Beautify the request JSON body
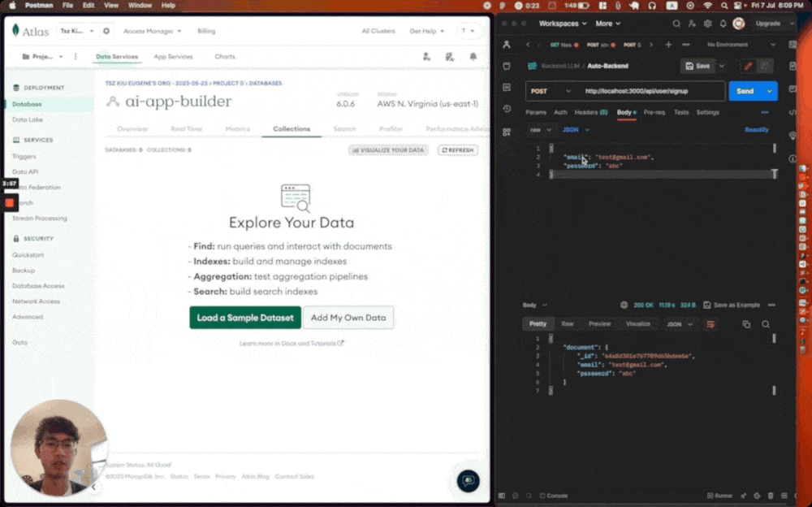Viewport: 812px width, 507px height. (x=757, y=130)
